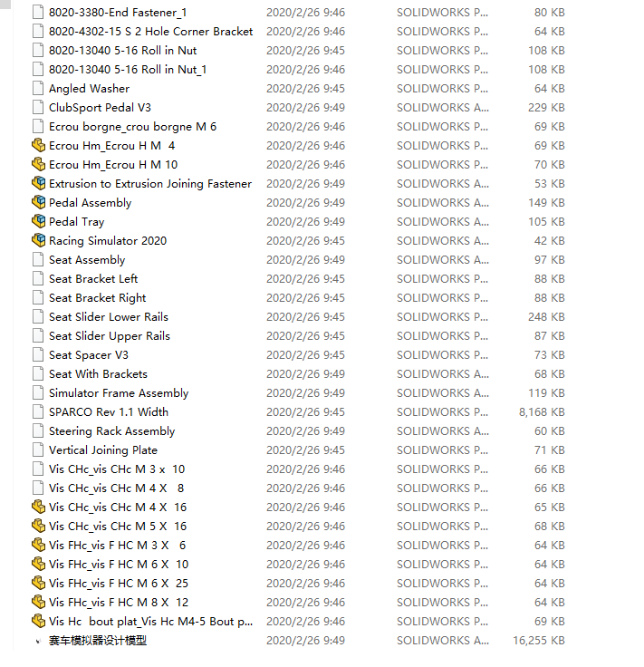Select the Pedal Tray file name

[x=76, y=222]
